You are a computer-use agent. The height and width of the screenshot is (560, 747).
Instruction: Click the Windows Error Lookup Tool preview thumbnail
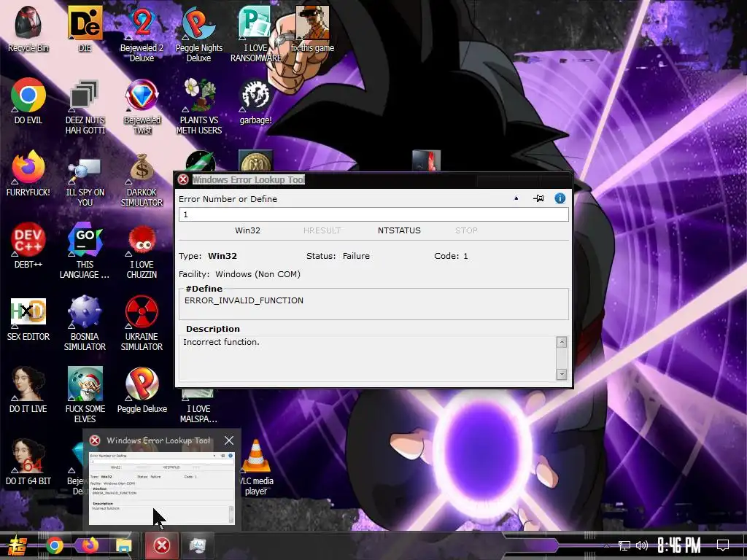coord(162,488)
